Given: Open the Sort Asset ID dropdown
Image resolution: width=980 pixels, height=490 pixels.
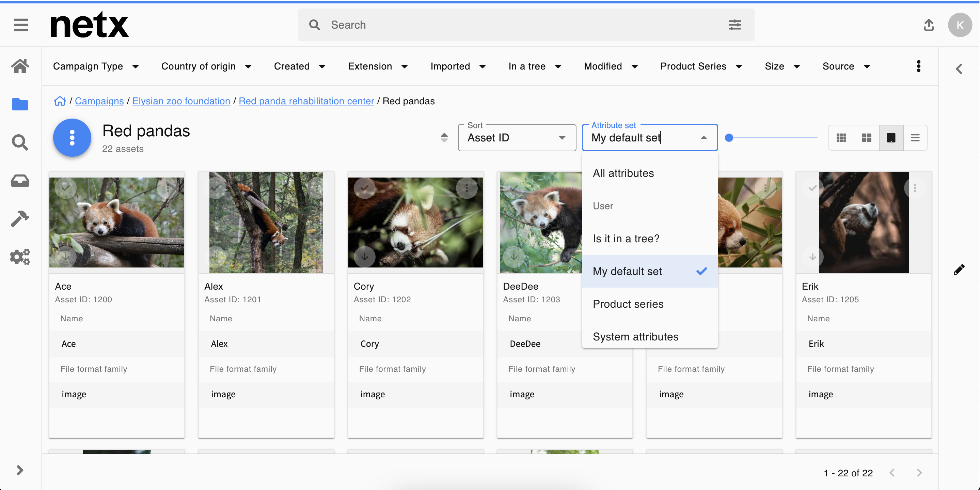Looking at the screenshot, I should (x=517, y=137).
